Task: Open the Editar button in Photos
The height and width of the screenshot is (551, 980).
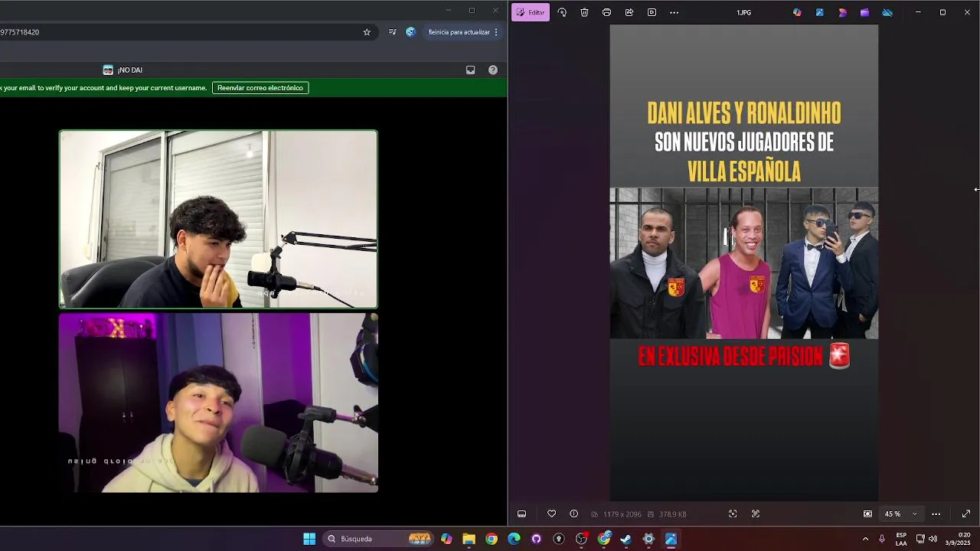Action: coord(531,12)
